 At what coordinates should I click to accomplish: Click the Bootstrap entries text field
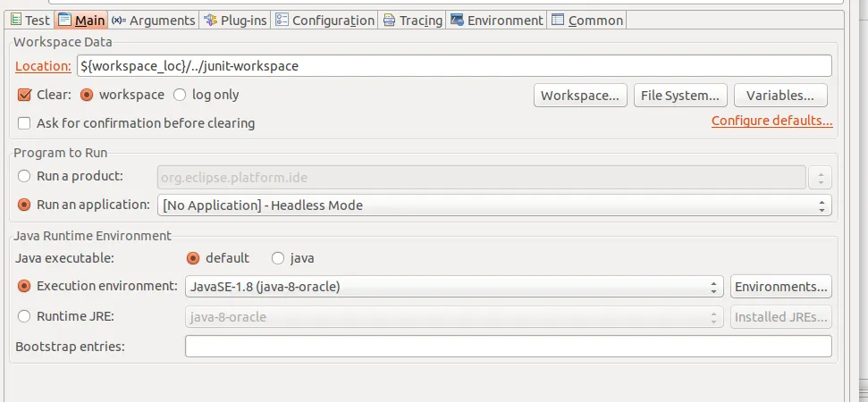(508, 346)
